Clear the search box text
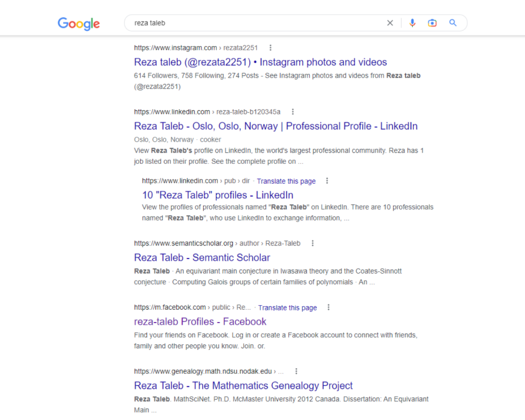Screen dimensions: 525x420 390,23
